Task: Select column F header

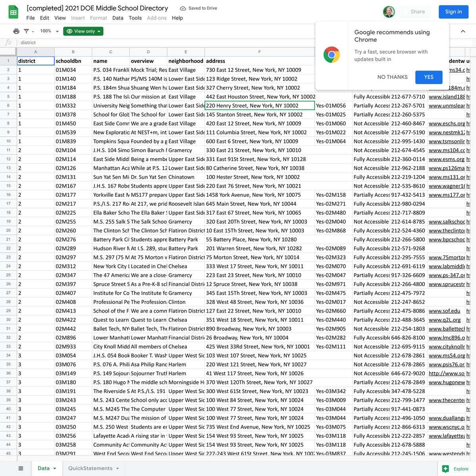Action: pyautogui.click(x=259, y=52)
